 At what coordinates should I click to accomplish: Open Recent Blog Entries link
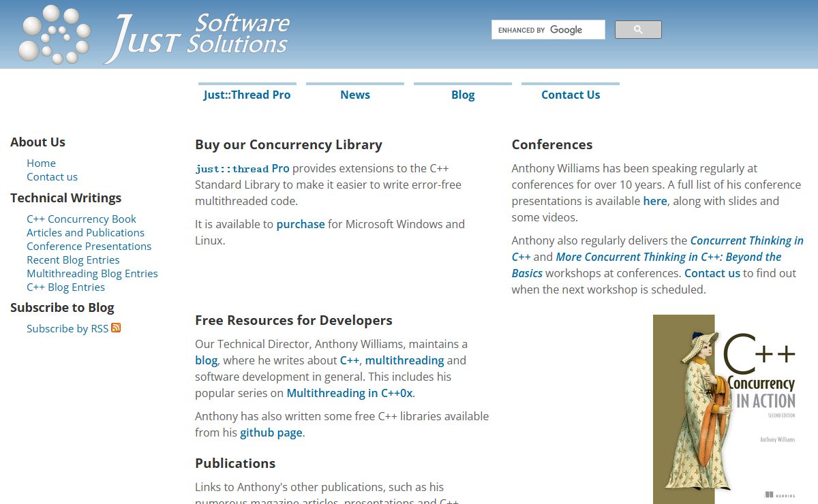(73, 259)
